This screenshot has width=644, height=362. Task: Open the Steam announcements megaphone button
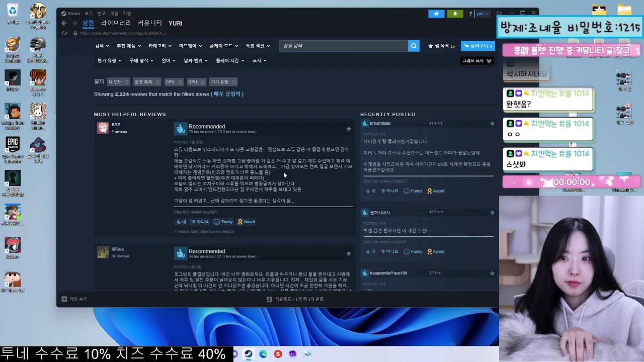click(436, 14)
